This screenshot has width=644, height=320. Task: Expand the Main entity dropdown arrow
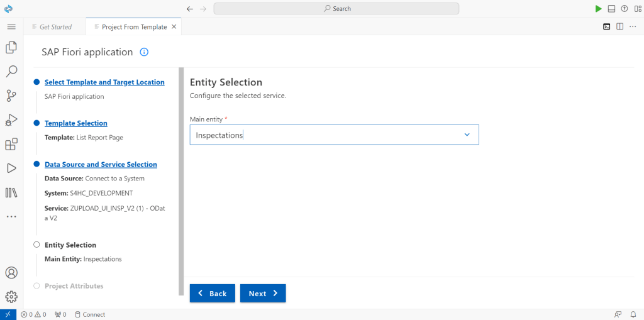(467, 135)
